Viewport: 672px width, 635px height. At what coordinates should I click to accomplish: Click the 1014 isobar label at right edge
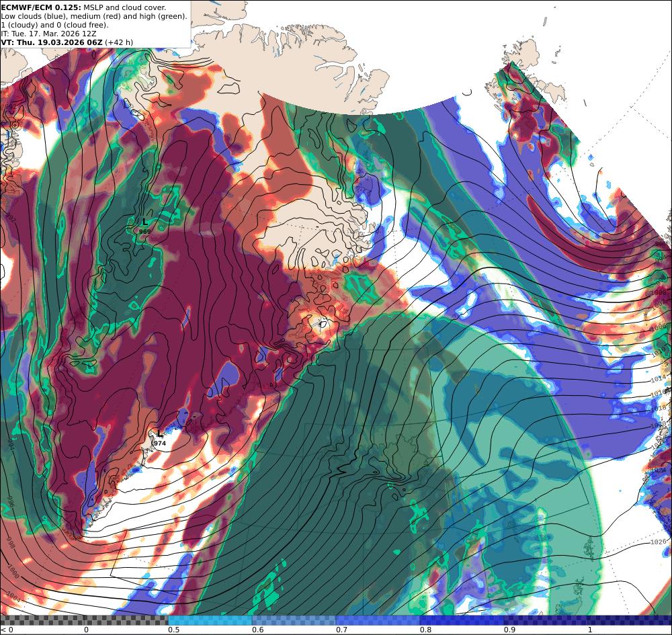click(659, 378)
